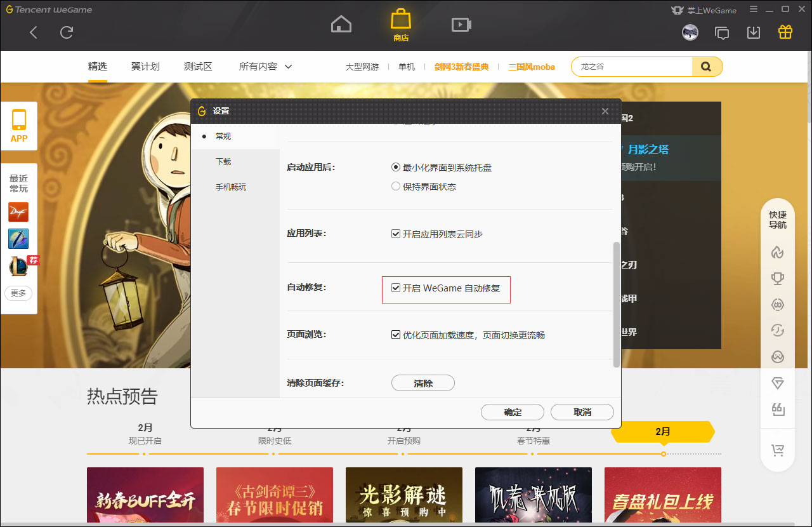Enable 保持界面状态 radio option
This screenshot has height=527, width=812.
tap(395, 186)
